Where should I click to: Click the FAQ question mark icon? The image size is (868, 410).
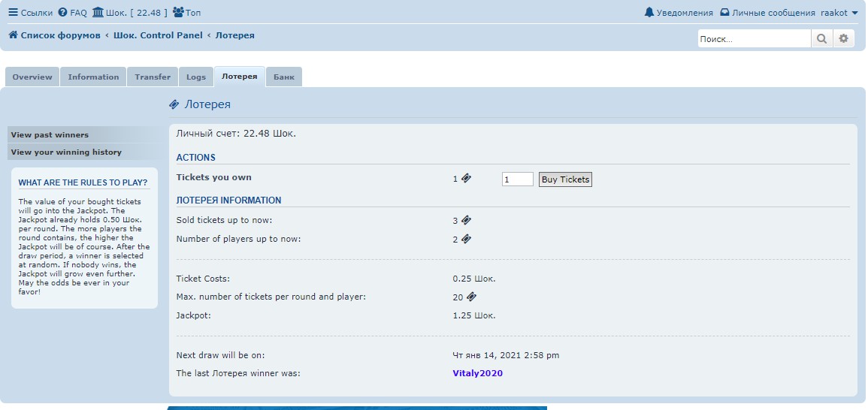pyautogui.click(x=62, y=13)
